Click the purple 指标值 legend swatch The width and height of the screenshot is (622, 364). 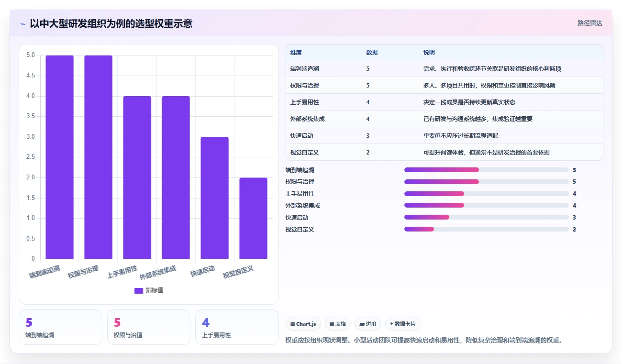[139, 290]
